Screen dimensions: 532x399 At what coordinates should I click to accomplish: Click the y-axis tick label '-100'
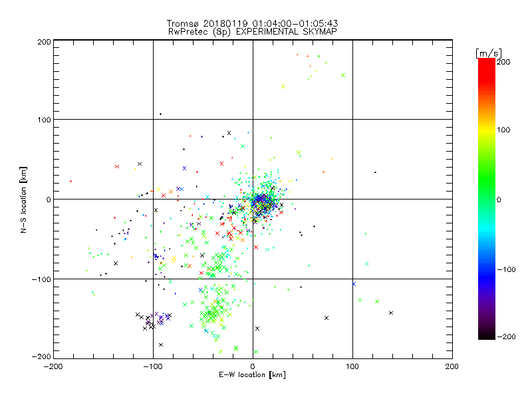41,279
